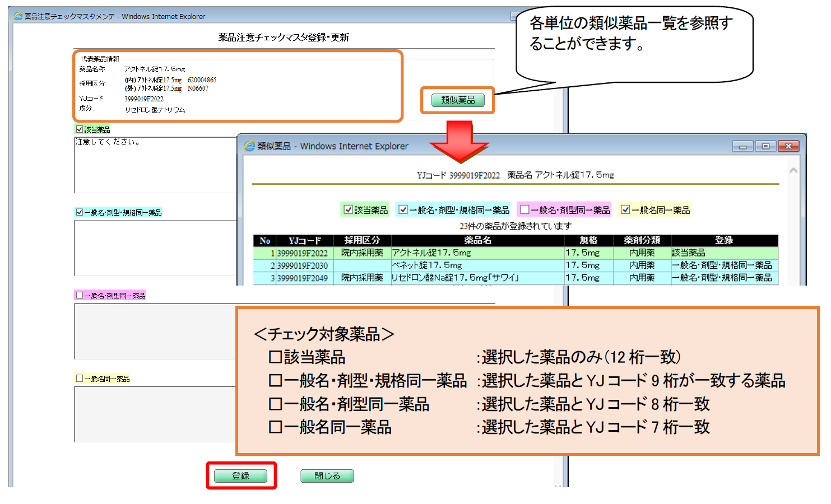Enable 一般名・剤型同一薬品 filter in popup
This screenshot has width=831, height=504.
point(524,209)
